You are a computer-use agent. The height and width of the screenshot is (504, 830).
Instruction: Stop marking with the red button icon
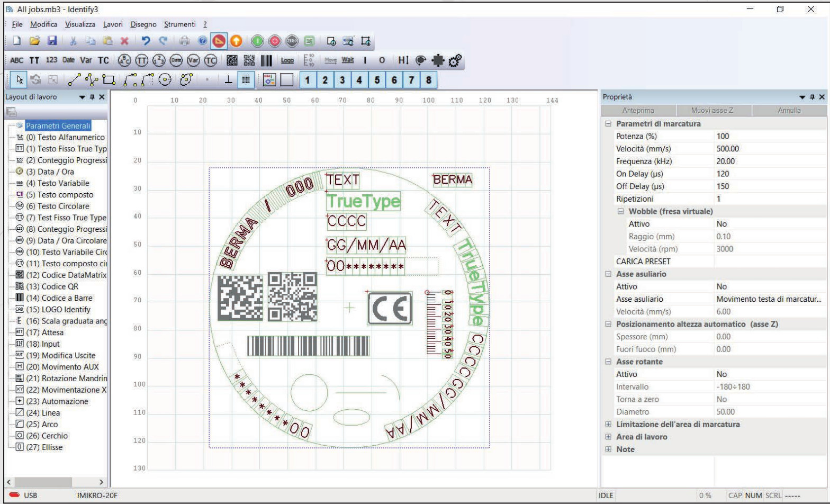pyautogui.click(x=275, y=41)
